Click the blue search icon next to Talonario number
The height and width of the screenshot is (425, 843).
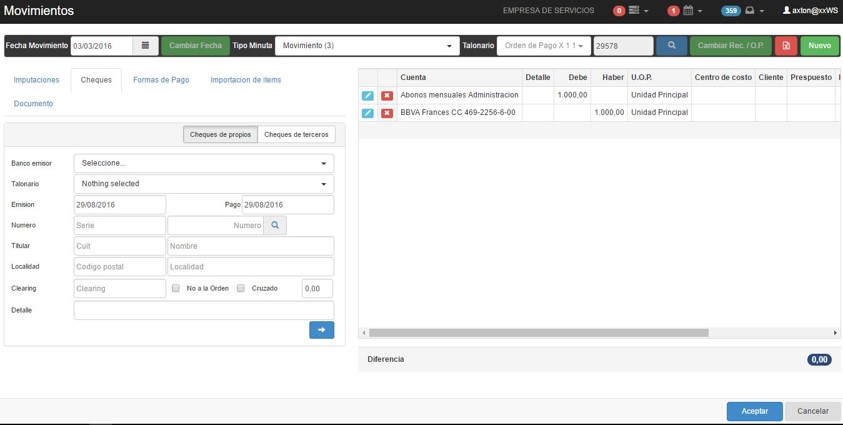[671, 46]
